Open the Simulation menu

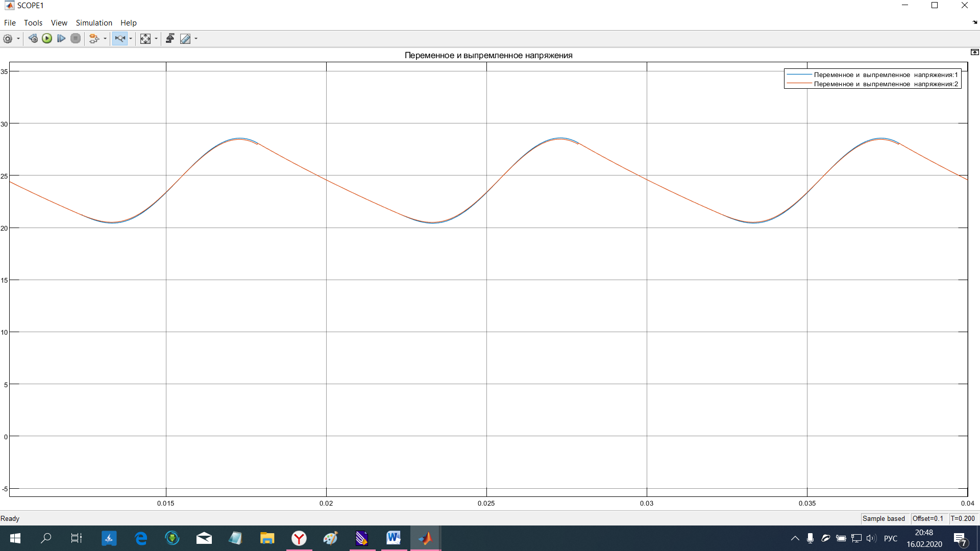94,23
